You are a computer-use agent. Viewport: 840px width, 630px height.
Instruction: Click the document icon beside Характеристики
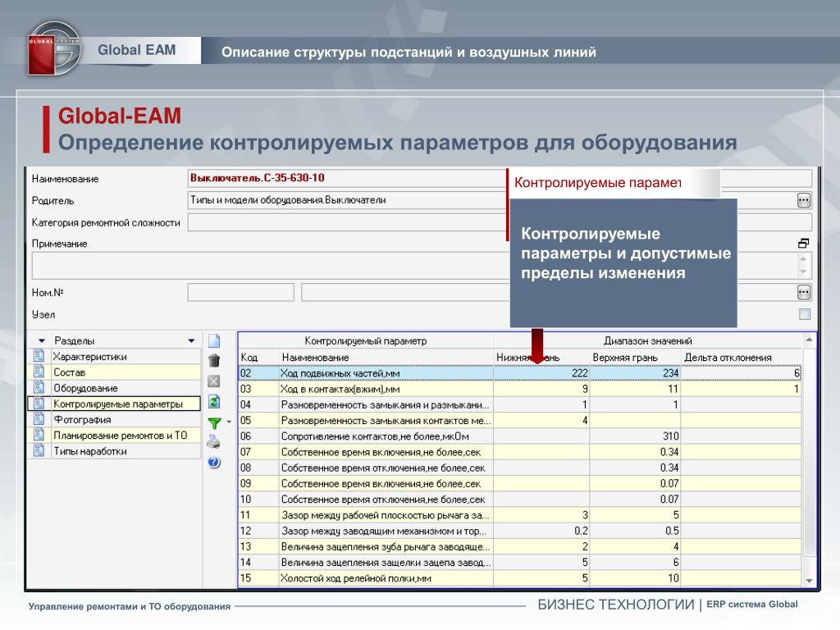(39, 356)
